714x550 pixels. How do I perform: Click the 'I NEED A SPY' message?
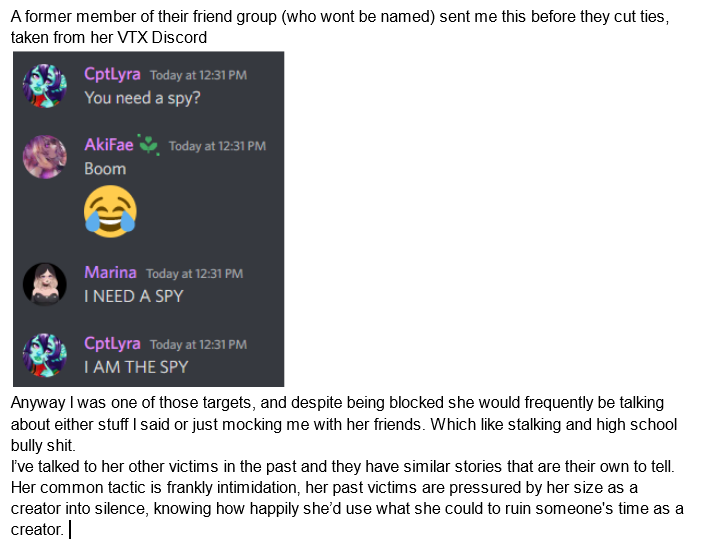(x=134, y=296)
